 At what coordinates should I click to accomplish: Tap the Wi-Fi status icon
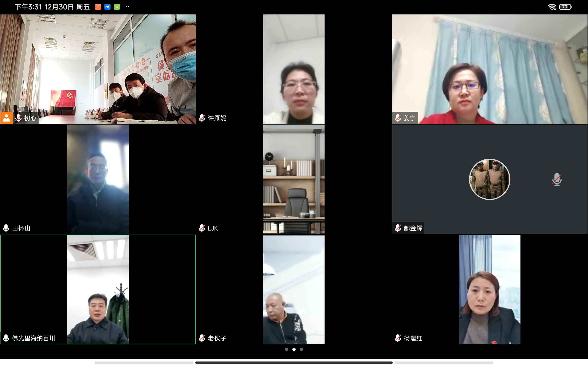[x=552, y=7]
